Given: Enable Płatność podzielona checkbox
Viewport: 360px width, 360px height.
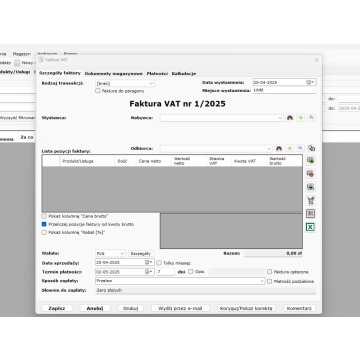Looking at the screenshot, I should [269, 281].
